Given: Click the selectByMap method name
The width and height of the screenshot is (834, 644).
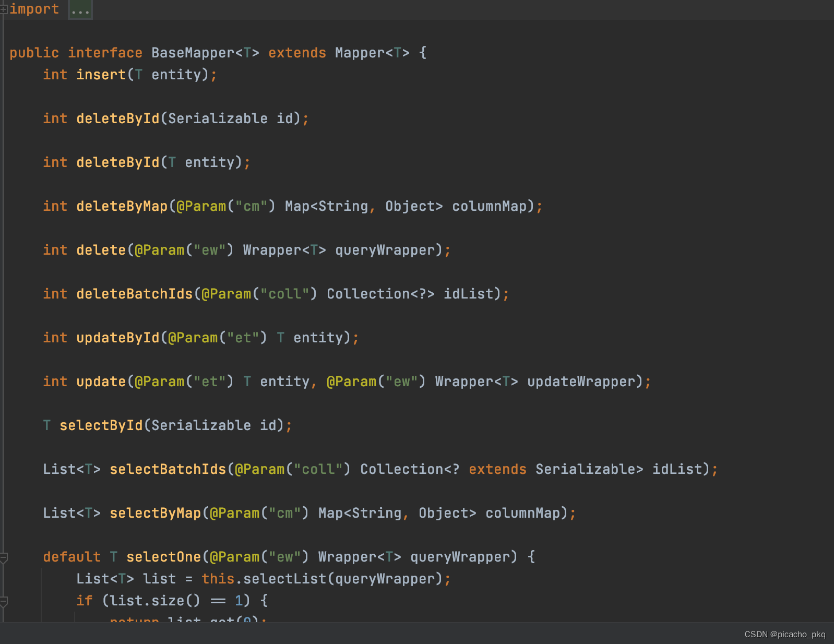Looking at the screenshot, I should pos(156,513).
